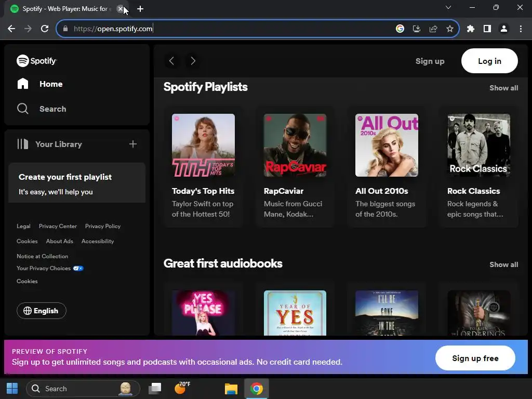Change language with the English button
The width and height of the screenshot is (532, 399).
point(42,311)
